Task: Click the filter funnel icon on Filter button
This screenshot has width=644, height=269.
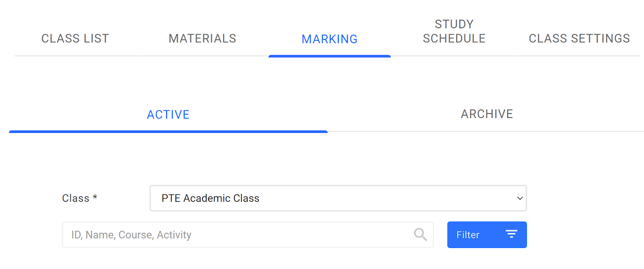Action: [512, 234]
